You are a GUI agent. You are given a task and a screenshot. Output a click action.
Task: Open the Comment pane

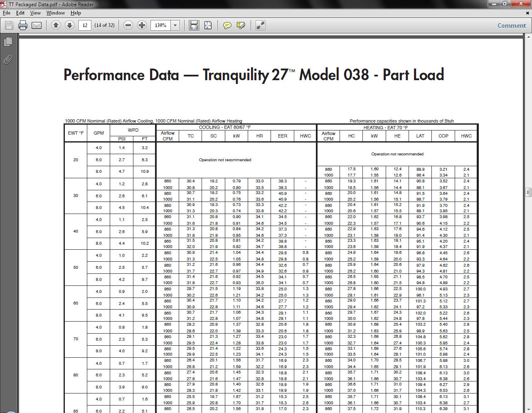pos(512,25)
